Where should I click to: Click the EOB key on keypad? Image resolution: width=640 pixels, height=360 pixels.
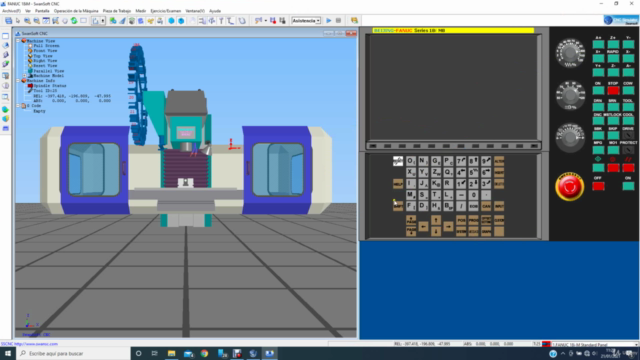pyautogui.click(x=473, y=207)
